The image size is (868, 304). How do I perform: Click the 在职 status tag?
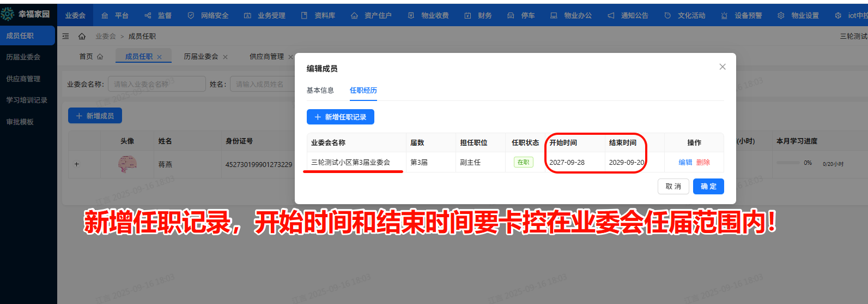pos(524,162)
